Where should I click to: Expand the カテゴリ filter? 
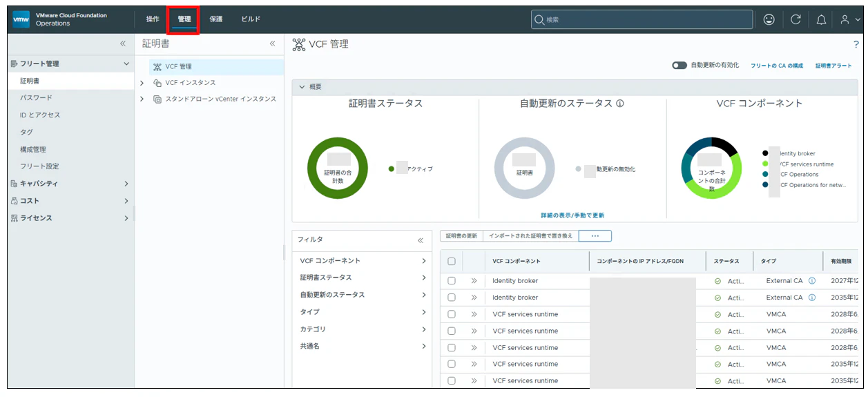[x=423, y=329]
